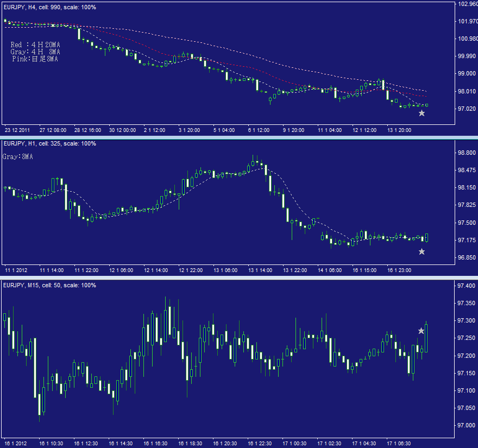
Task: Click the '16 1 22:30' time label
Action: coord(260,444)
